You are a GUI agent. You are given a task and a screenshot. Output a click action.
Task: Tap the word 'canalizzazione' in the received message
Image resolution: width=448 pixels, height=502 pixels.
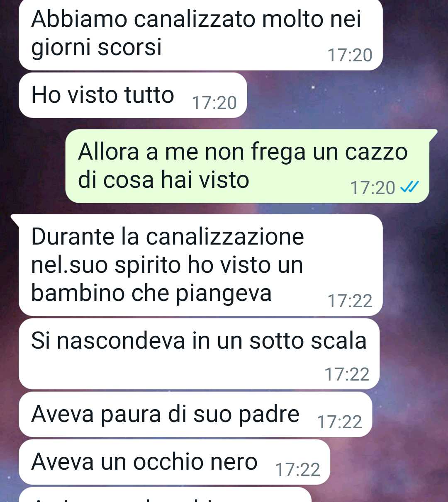click(x=225, y=237)
